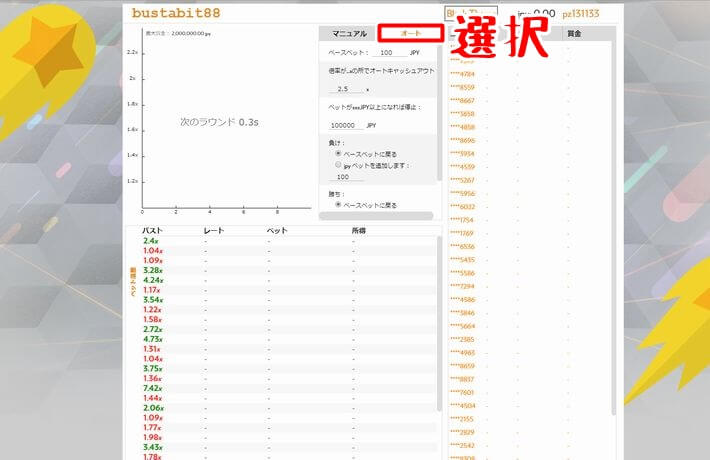Click the stop limit field showing 100000
The image size is (710, 460).
(x=345, y=126)
